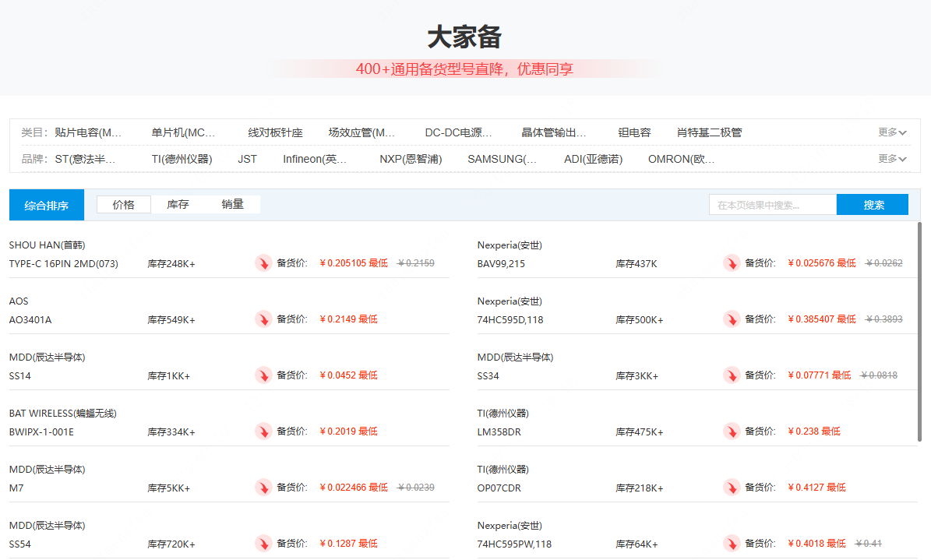The height and width of the screenshot is (560, 931).
Task: Filter by TI(德州仪器) brand
Action: tap(182, 159)
